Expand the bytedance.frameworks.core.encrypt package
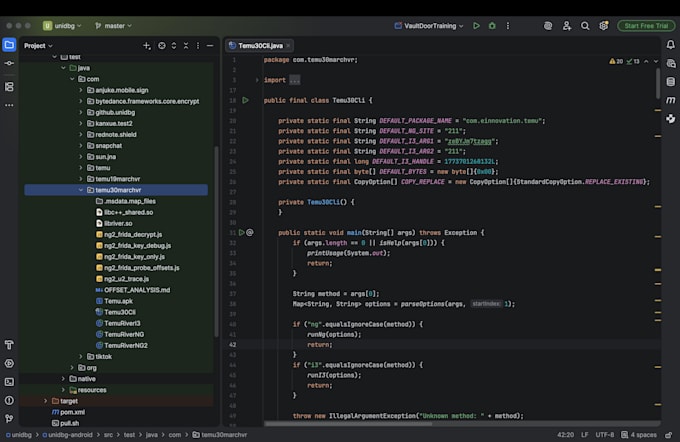 click(x=81, y=101)
